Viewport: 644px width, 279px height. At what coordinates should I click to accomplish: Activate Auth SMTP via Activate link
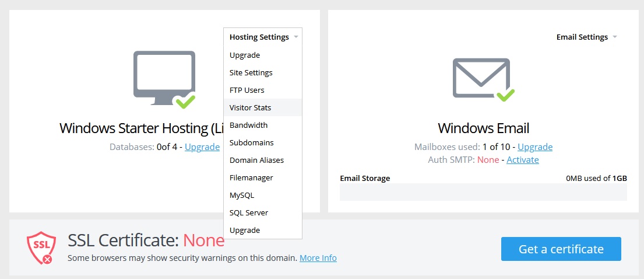click(x=522, y=160)
